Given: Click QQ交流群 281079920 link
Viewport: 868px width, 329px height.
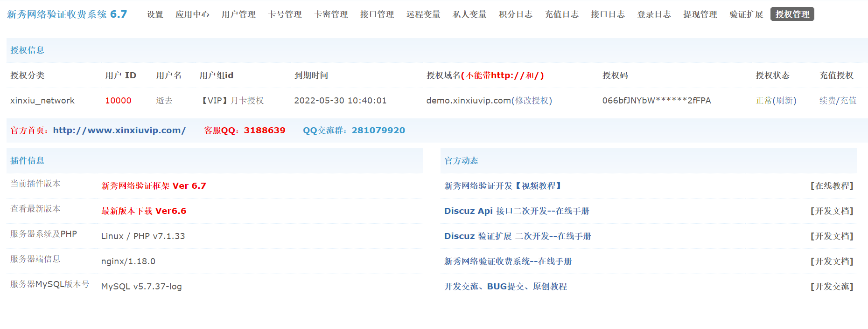Looking at the screenshot, I should [x=354, y=130].
